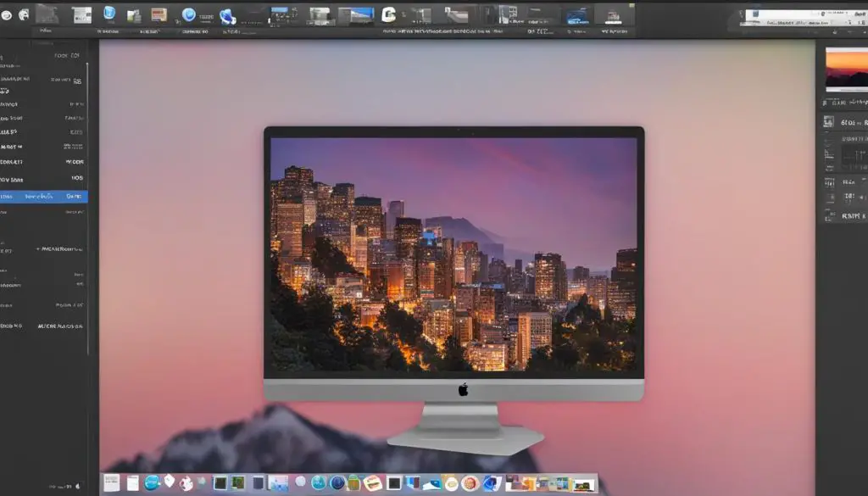The image size is (868, 496).
Task: Open the orange striped round Dock icon
Action: coord(373,483)
